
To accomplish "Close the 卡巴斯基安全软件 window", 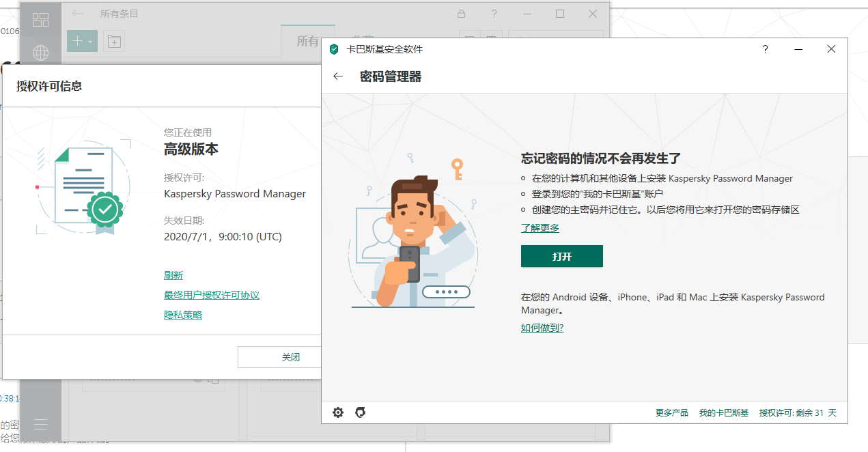I will click(831, 49).
